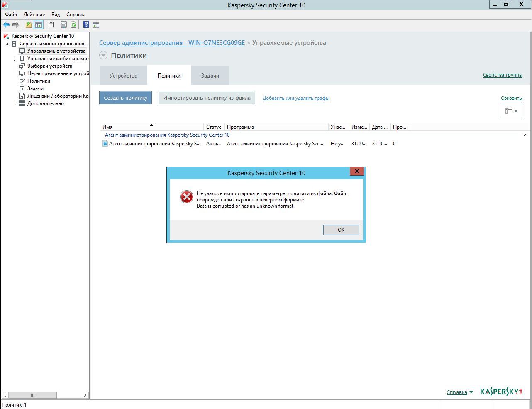Follow the Сервер администрирования breadcrumb link

[172, 43]
